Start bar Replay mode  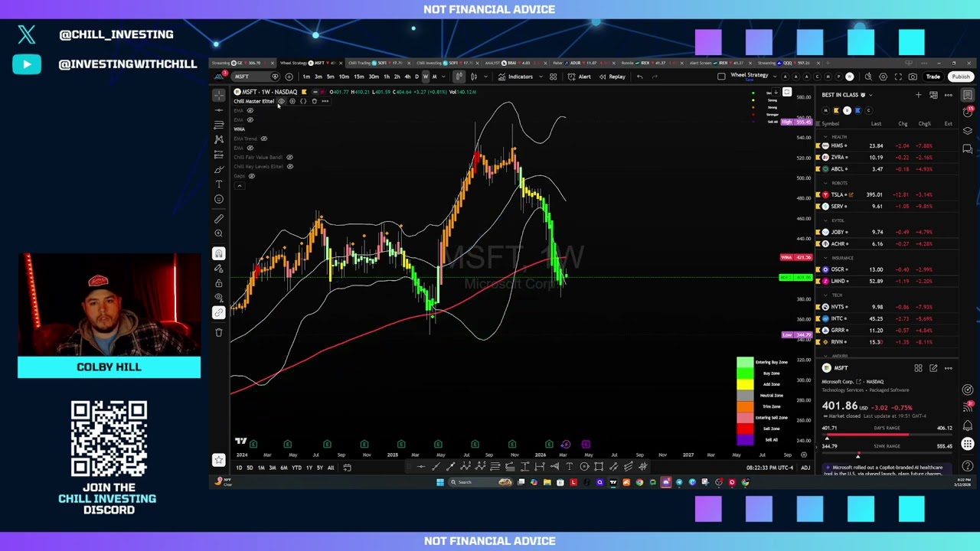coord(612,77)
